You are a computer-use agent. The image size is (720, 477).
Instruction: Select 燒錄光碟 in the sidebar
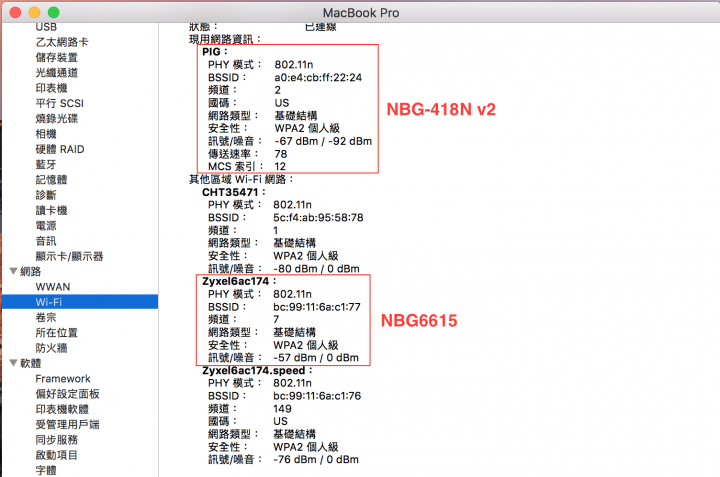[x=57, y=118]
